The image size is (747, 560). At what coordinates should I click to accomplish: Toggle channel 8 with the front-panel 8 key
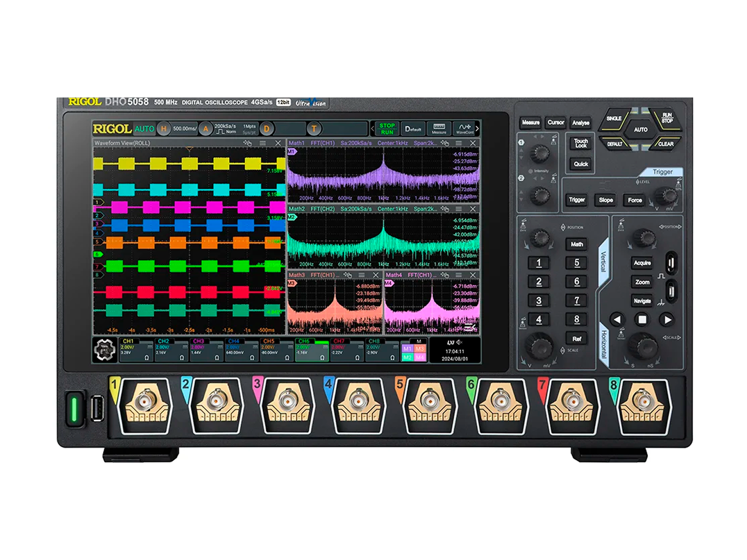[577, 320]
